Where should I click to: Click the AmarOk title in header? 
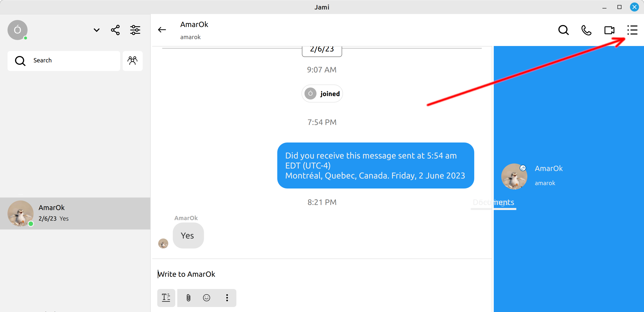194,24
